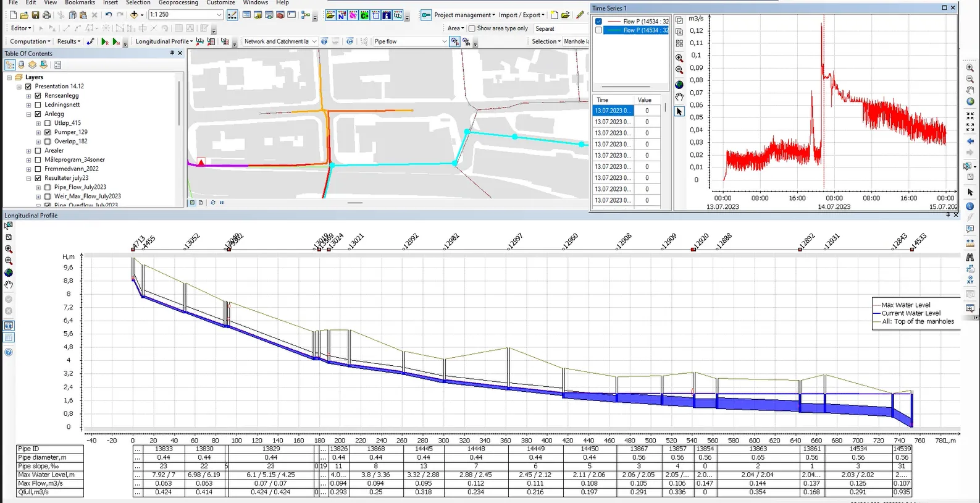Screen dimensions: 980x503
Task: Open the map scale dropdown showing 1:1 250
Action: (219, 15)
